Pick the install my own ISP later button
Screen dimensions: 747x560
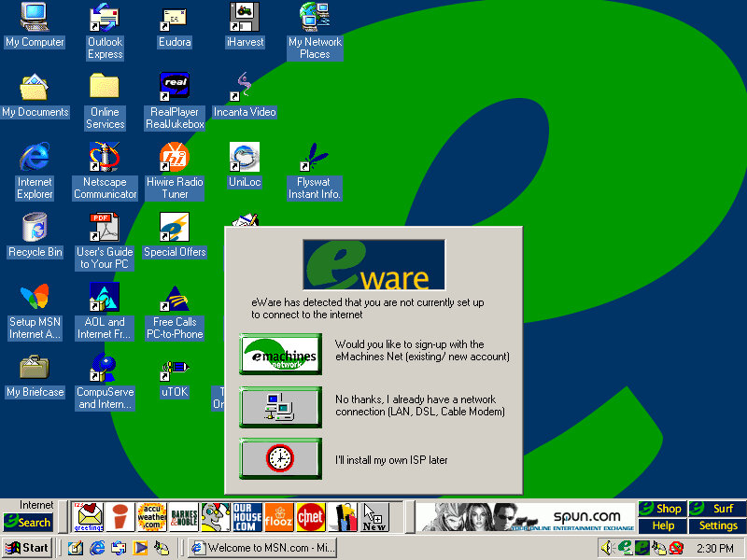coord(280,458)
